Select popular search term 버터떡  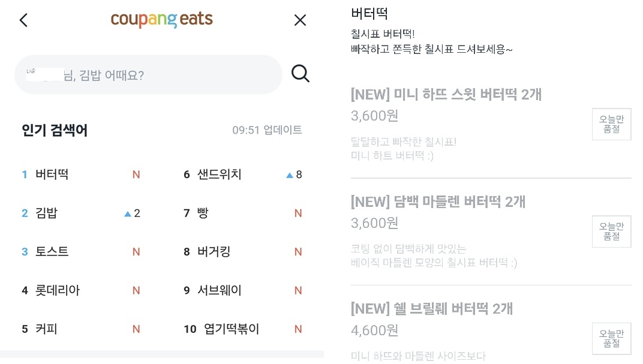pos(52,175)
